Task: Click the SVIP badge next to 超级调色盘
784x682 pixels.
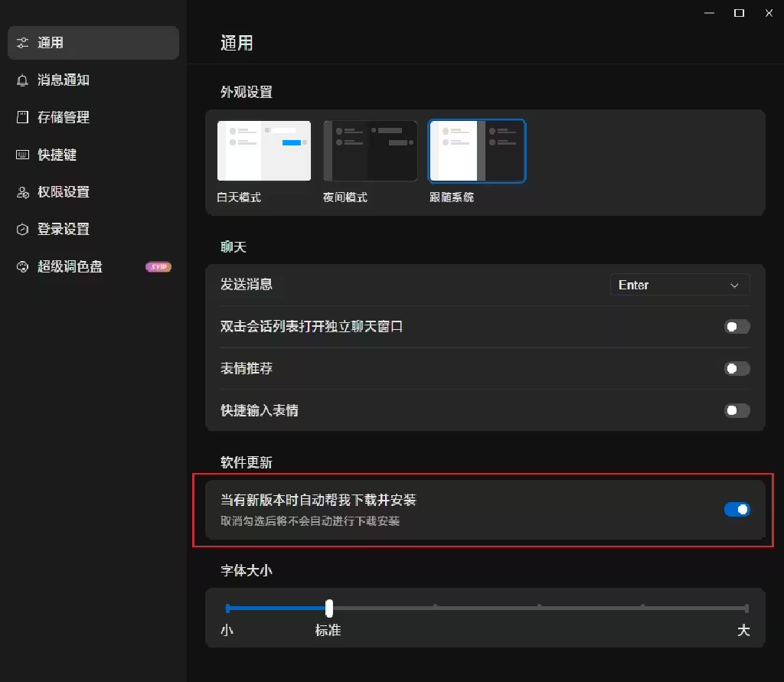Action: point(158,266)
